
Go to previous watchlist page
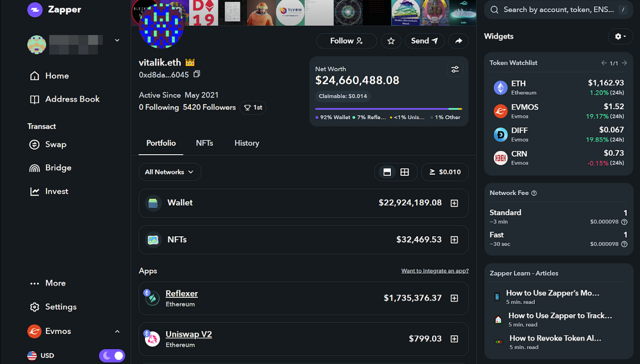pos(604,63)
